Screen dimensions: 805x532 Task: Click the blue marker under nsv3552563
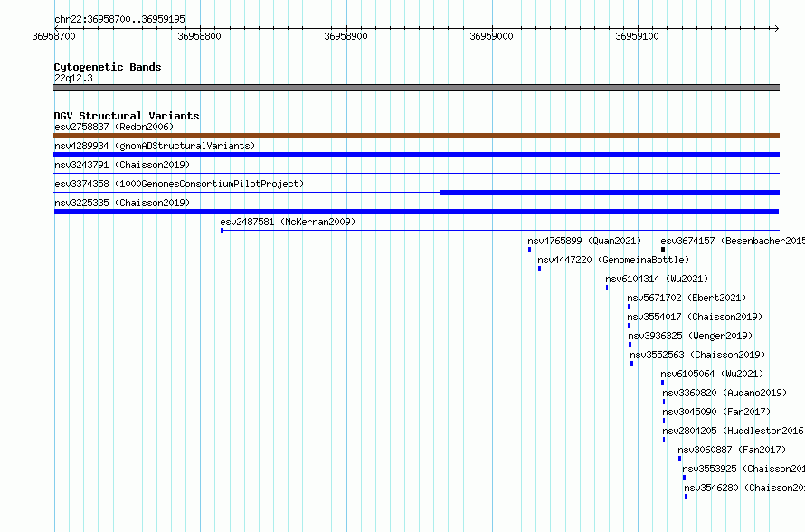coord(631,364)
